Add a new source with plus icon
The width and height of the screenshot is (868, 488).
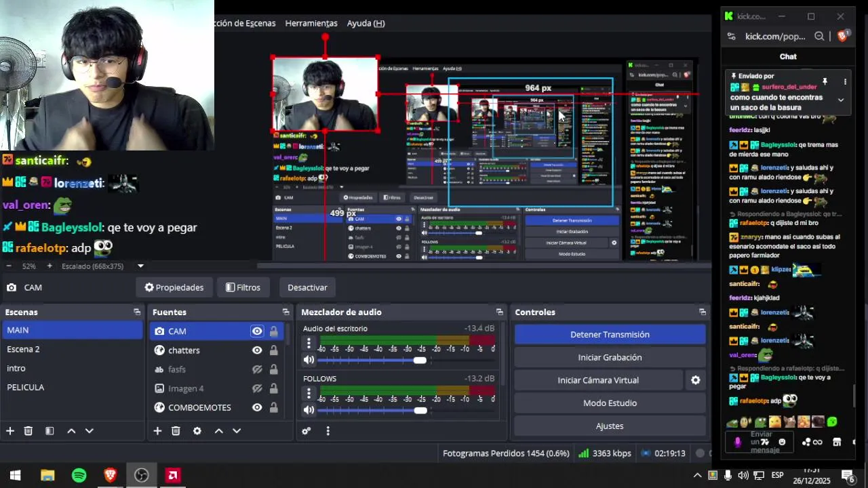pos(157,431)
